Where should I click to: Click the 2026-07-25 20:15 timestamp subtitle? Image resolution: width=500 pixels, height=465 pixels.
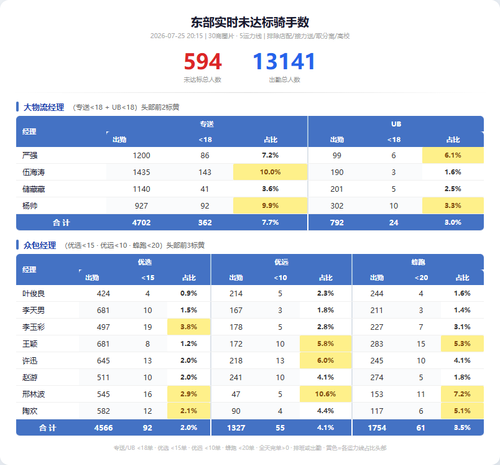pyautogui.click(x=176, y=36)
